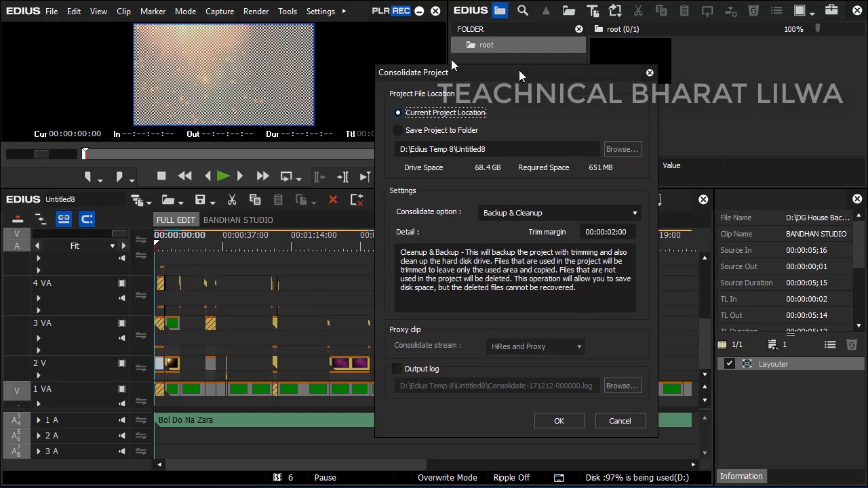Toggle the snap to event blue icon

87,219
